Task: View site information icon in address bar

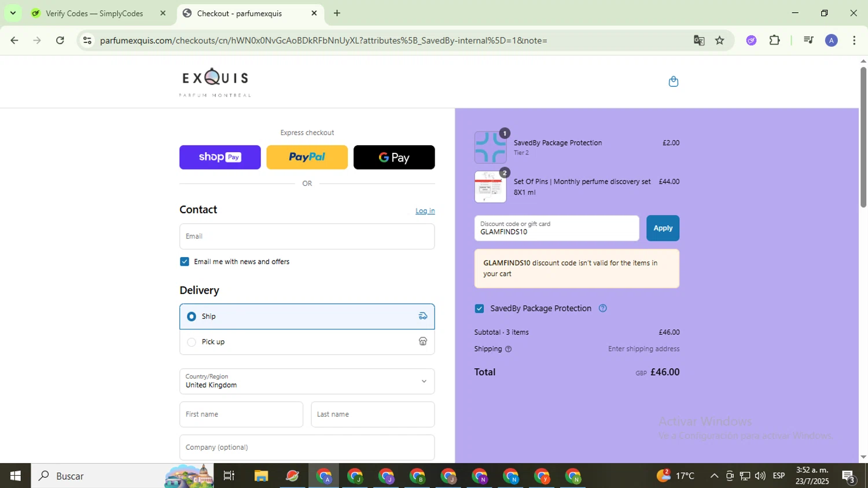Action: [x=87, y=41]
